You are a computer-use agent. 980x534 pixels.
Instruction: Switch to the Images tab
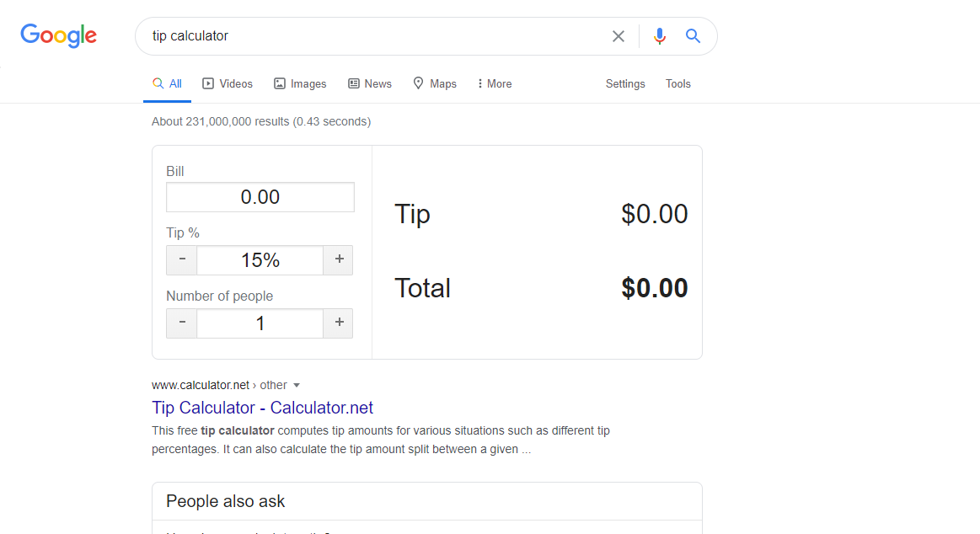[x=300, y=83]
